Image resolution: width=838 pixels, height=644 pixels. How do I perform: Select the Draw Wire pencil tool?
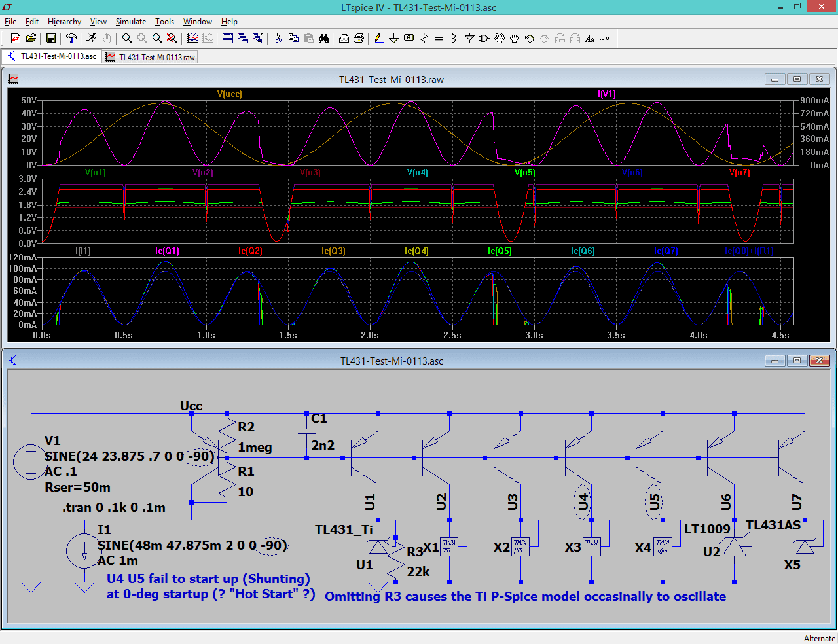point(379,39)
